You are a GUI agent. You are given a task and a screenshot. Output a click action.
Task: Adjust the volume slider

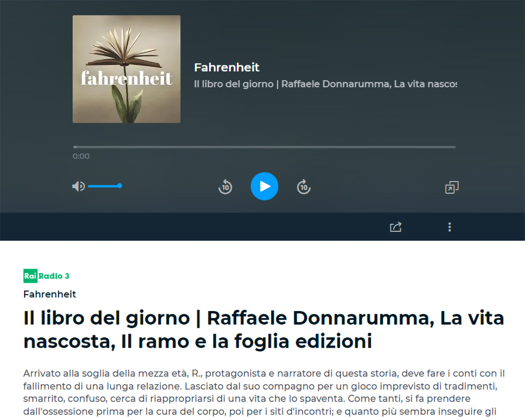(x=105, y=186)
